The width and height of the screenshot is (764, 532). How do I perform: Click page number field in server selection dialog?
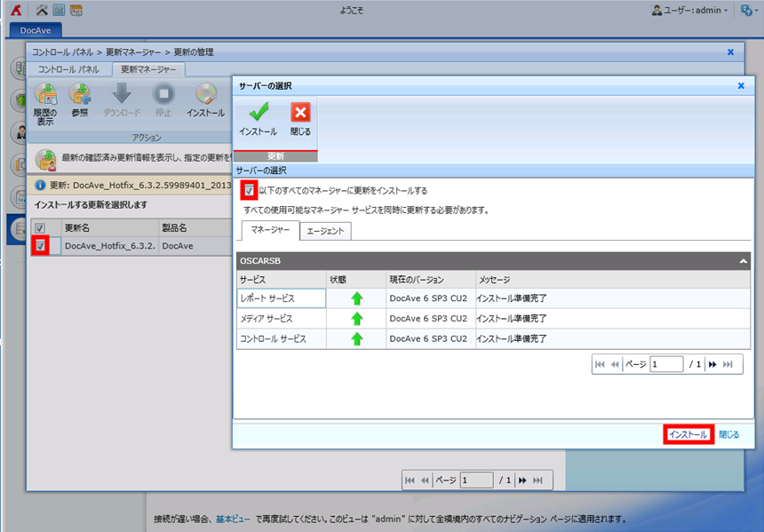coord(666,364)
